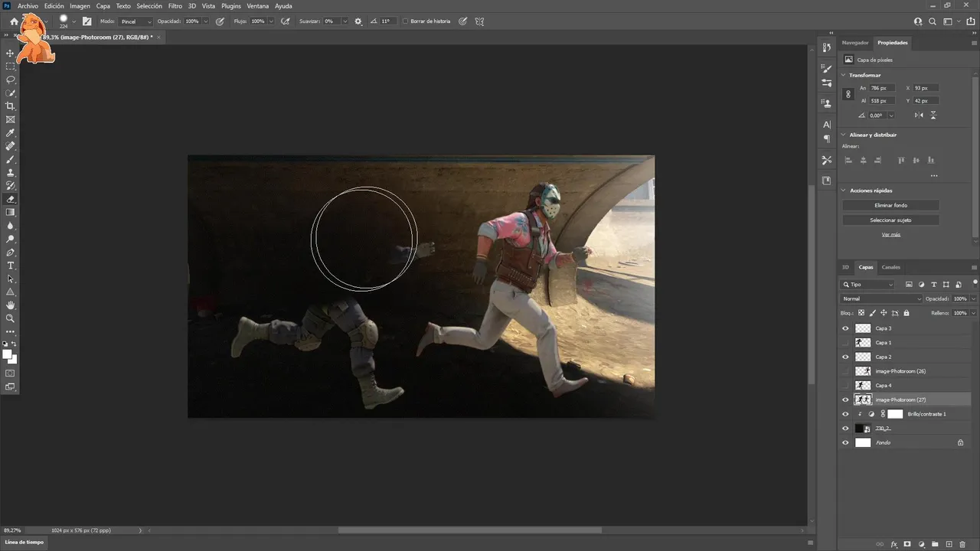Open the History panel icon
This screenshot has height=551, width=980.
coord(827,47)
